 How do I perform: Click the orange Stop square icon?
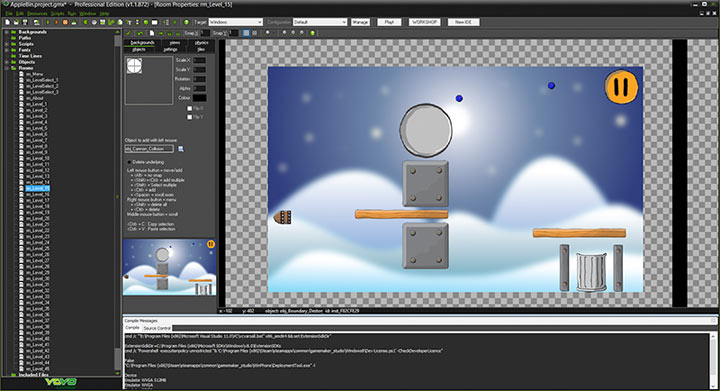tap(65, 22)
